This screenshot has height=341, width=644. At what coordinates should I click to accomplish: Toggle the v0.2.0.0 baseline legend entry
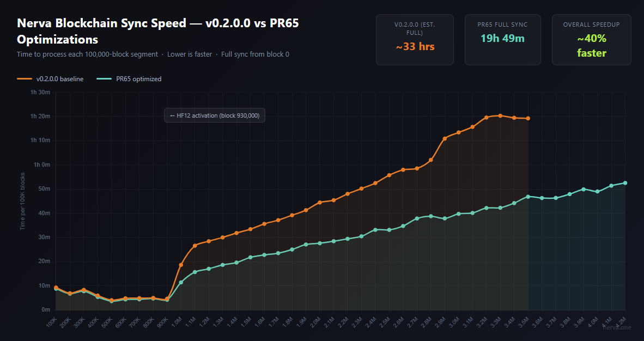tap(50, 79)
